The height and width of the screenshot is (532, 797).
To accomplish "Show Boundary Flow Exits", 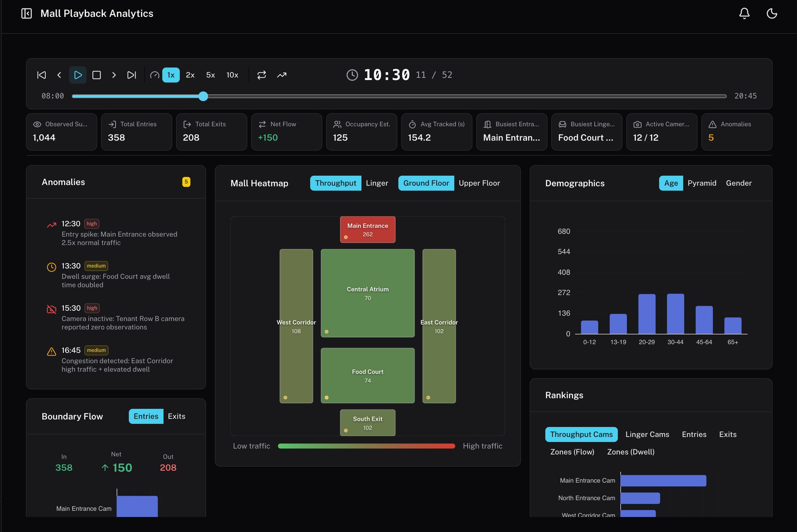I will [x=177, y=416].
